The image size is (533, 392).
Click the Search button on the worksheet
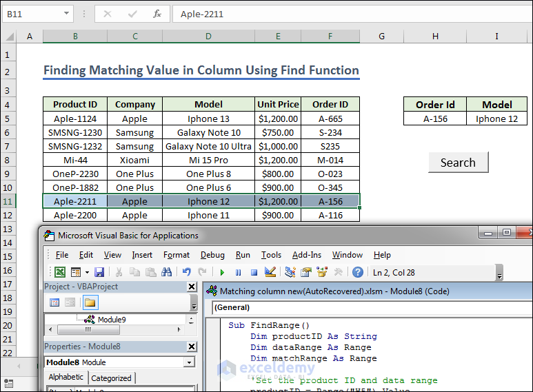click(458, 163)
